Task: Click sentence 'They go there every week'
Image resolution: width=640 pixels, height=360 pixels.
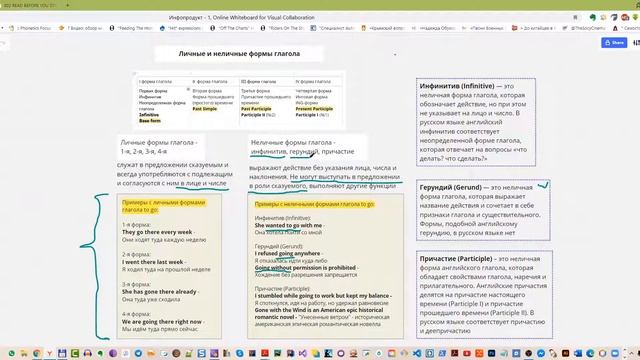Action: (x=157, y=232)
